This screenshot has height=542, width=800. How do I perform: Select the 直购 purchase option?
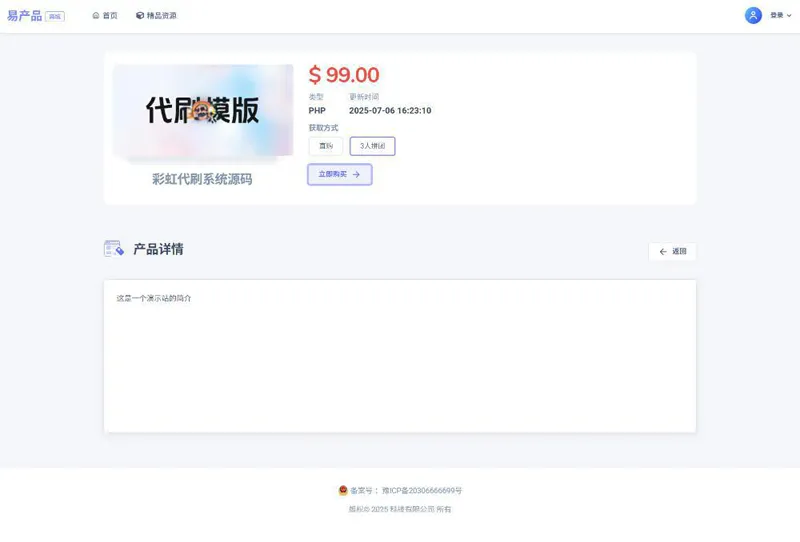click(x=326, y=146)
